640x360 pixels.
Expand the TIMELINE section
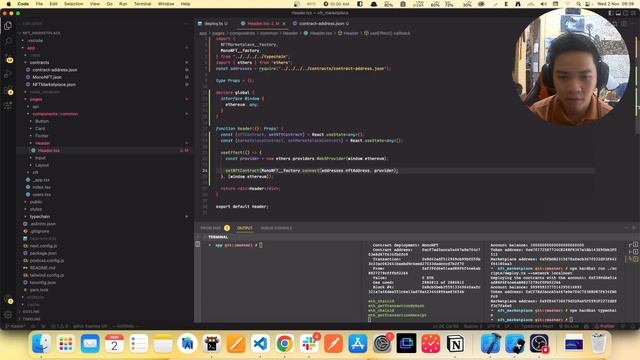point(31,319)
